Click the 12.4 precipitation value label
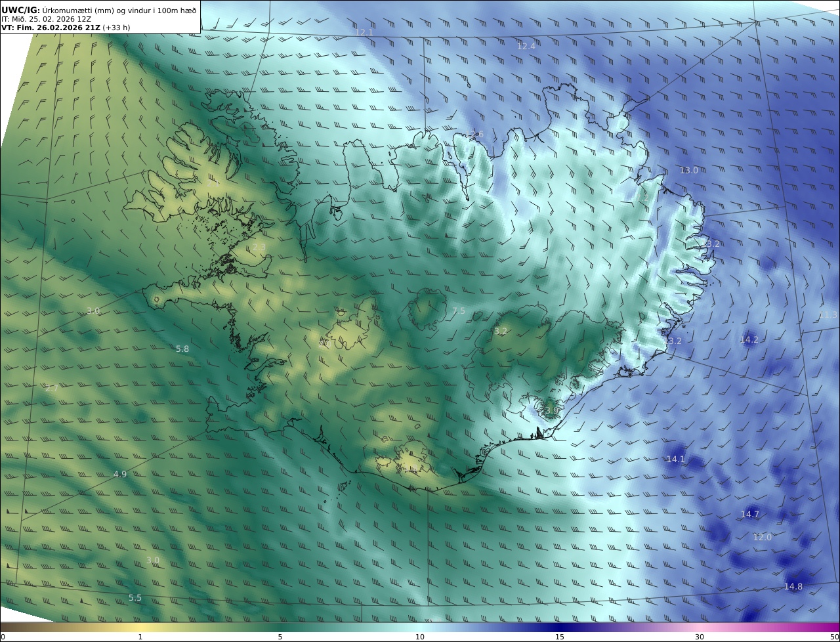Viewport: 840px width, 642px height. pyautogui.click(x=526, y=46)
